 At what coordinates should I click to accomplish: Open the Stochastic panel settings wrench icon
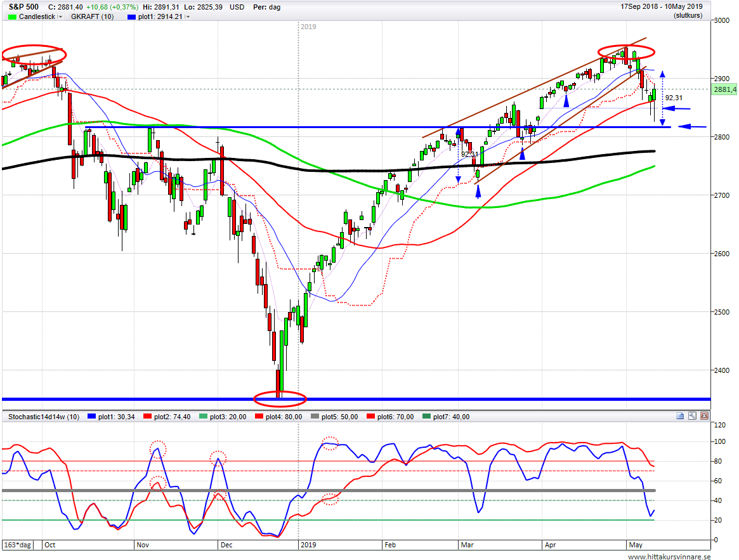(692, 416)
